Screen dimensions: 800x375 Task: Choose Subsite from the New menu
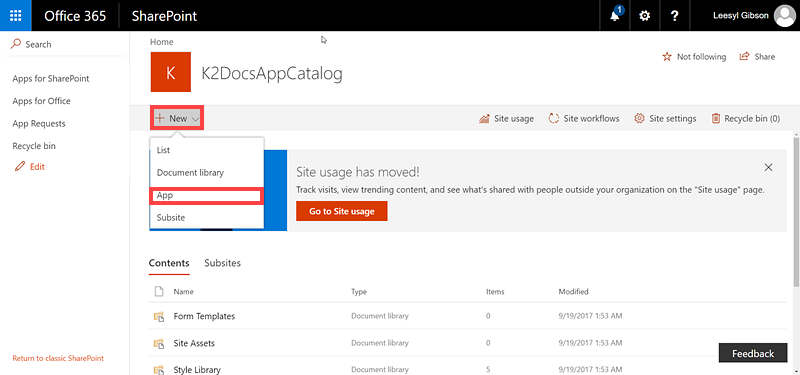[x=207, y=217]
